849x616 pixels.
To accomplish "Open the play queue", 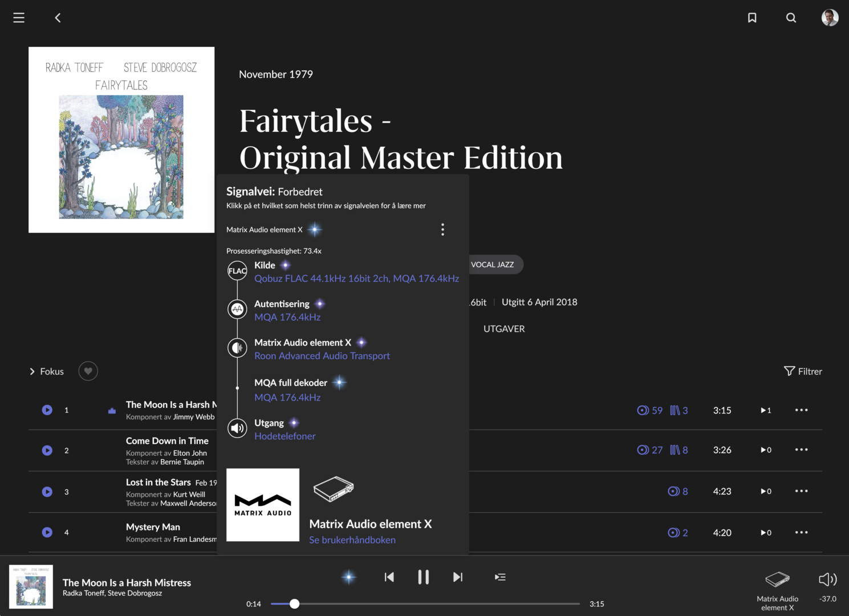I will (500, 577).
